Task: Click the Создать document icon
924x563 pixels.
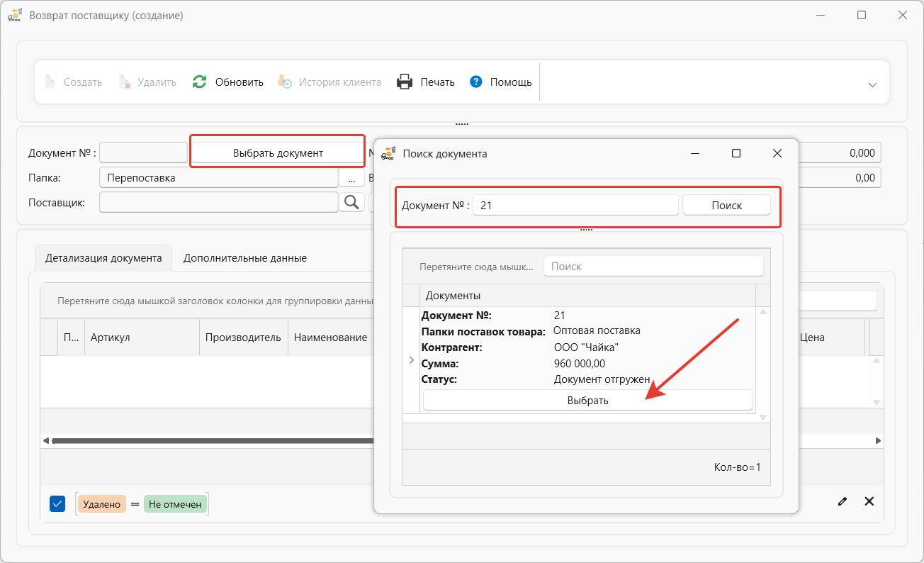Action: click(50, 82)
